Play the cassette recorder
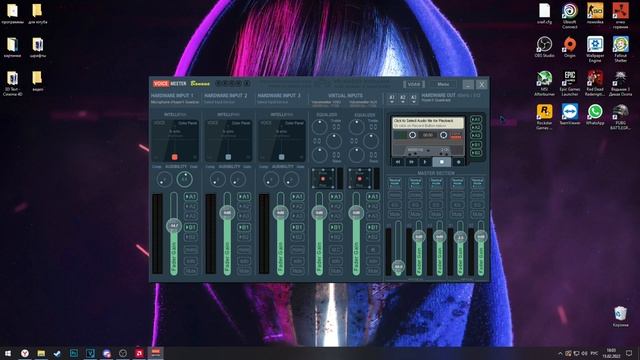Screen dimensions: 640x360 click(x=425, y=162)
